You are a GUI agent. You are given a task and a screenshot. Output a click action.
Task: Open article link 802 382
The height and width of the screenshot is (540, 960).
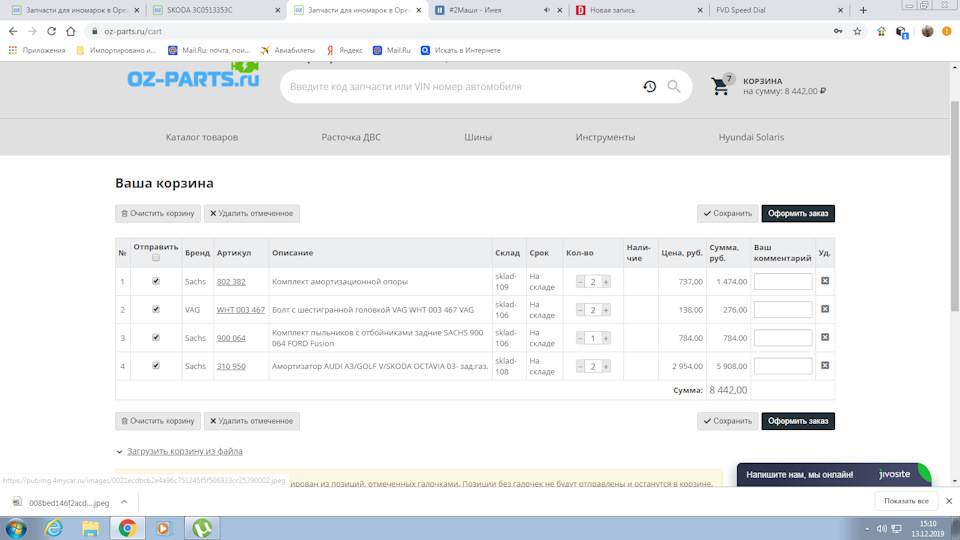coord(231,282)
